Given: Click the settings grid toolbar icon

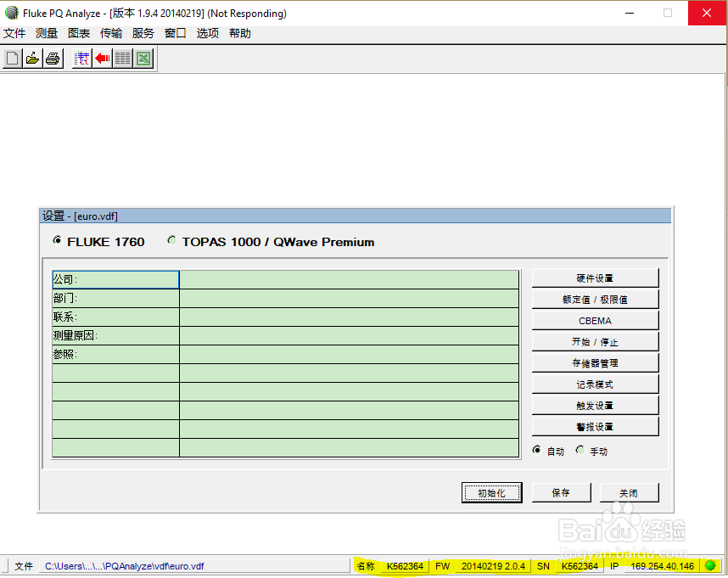Looking at the screenshot, I should tap(82, 59).
